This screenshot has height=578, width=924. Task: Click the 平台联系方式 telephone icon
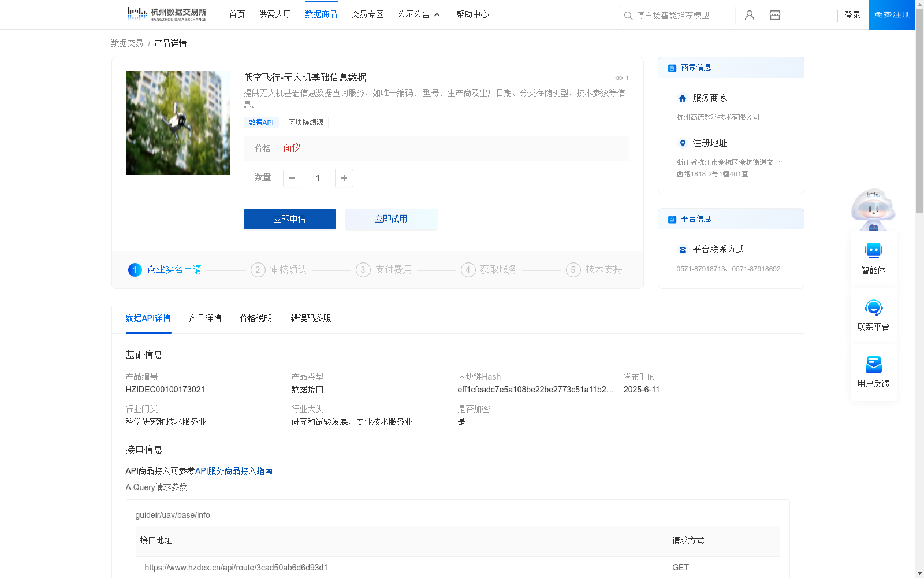point(683,250)
